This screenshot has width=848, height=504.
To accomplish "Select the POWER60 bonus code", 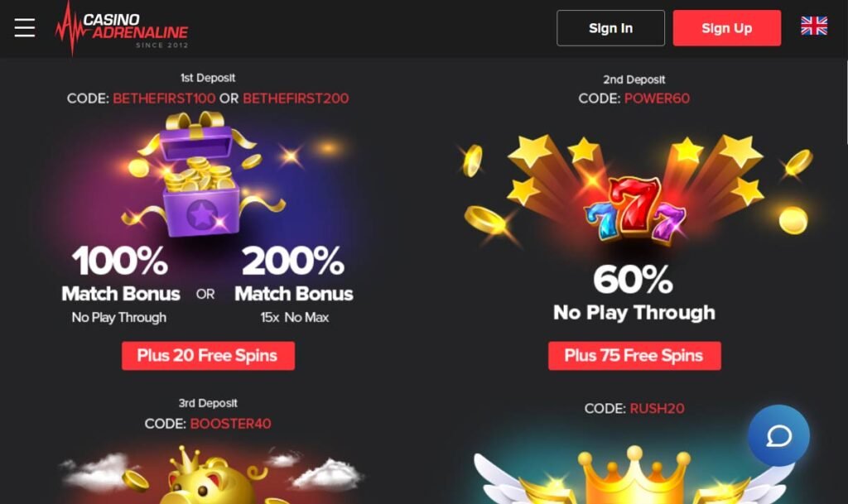I will (x=657, y=98).
